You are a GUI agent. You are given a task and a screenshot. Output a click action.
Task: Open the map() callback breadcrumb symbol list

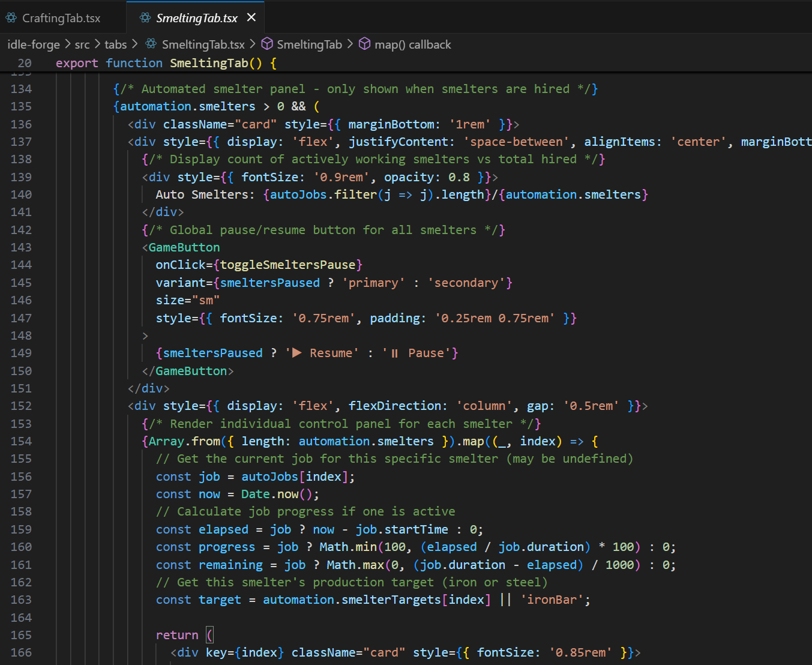coord(412,44)
